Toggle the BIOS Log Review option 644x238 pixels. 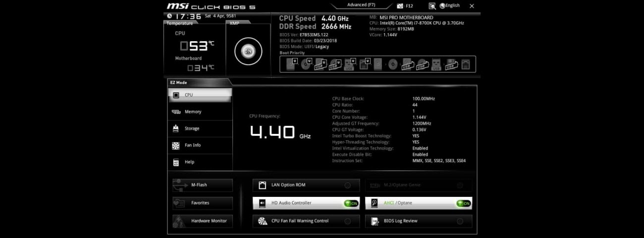coord(460,221)
